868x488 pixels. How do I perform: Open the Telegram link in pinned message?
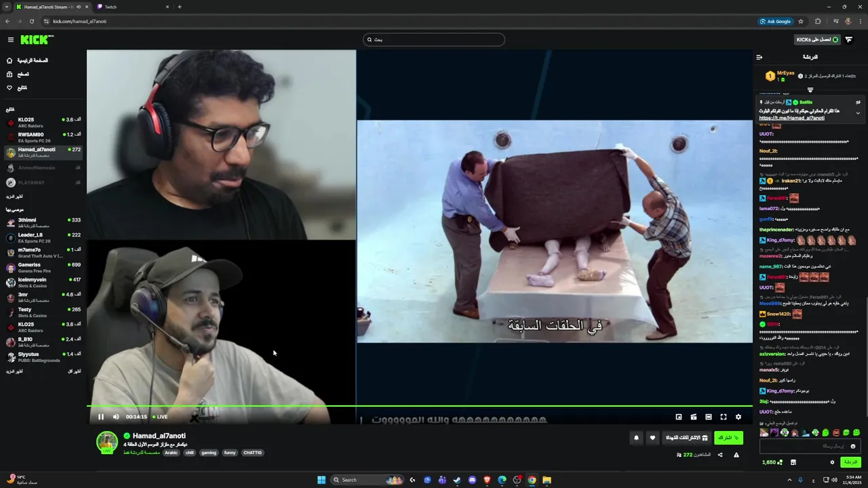(x=791, y=118)
